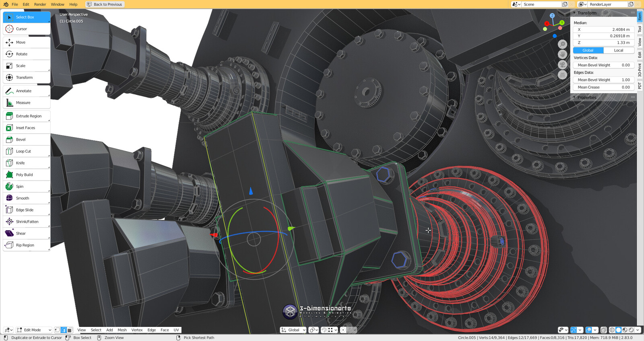Toggle the snapping magnet
644x341 pixels.
(x=324, y=330)
